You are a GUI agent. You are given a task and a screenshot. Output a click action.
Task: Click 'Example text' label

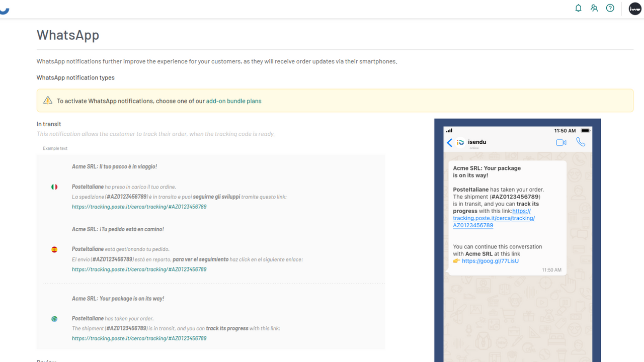coord(55,148)
